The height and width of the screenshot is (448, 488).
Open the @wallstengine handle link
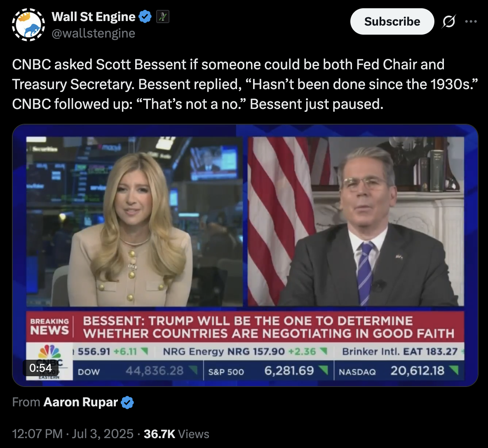click(94, 33)
